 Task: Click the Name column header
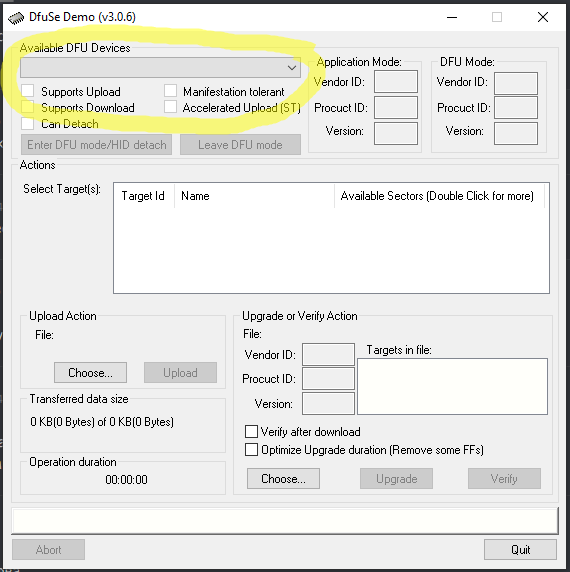pos(254,196)
